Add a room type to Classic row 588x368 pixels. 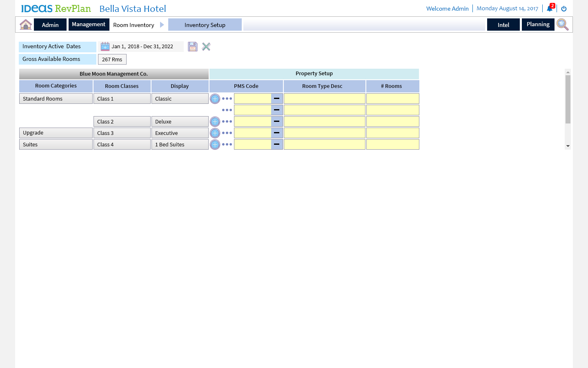click(215, 99)
